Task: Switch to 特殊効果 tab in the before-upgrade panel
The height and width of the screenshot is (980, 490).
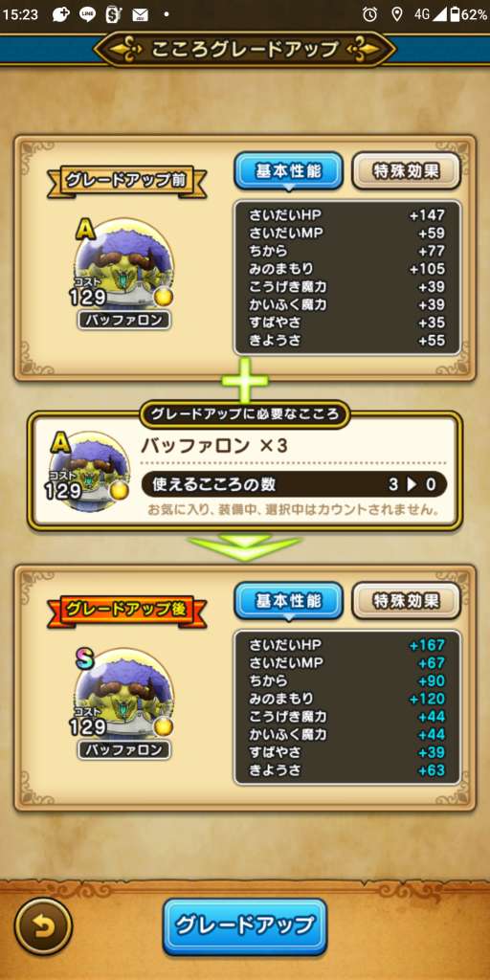Action: coord(406,170)
